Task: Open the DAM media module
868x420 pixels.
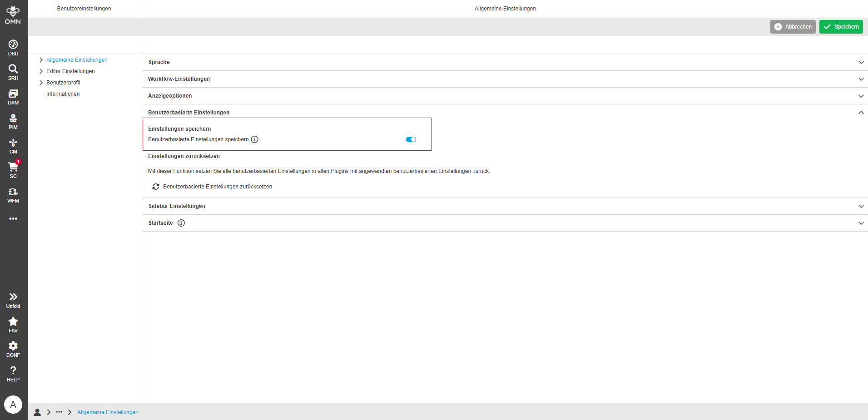Action: click(x=13, y=96)
